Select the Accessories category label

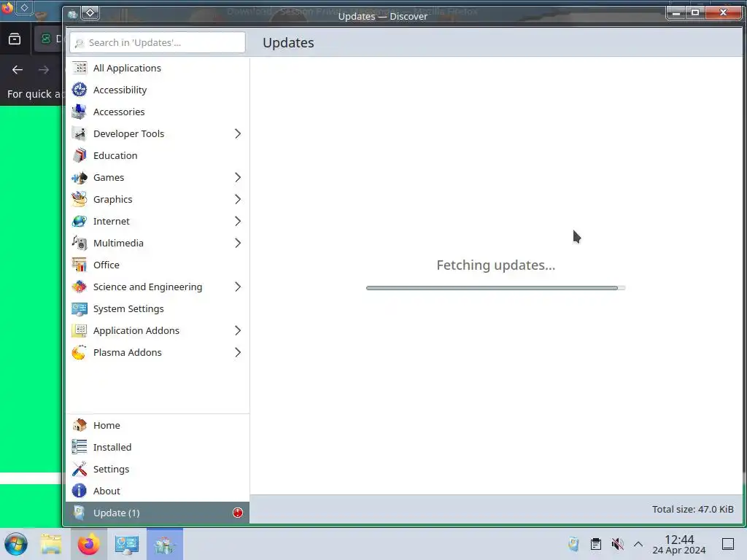click(119, 112)
